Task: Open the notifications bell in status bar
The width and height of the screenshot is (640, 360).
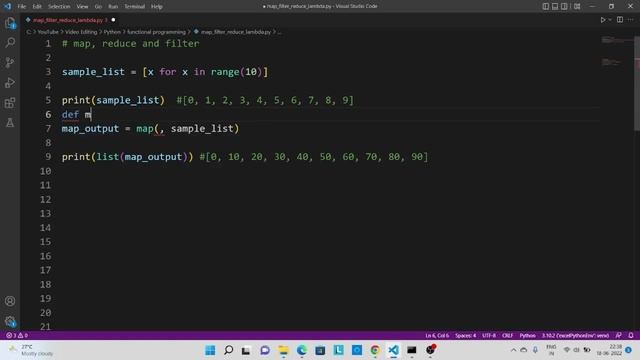Action: coord(631,336)
